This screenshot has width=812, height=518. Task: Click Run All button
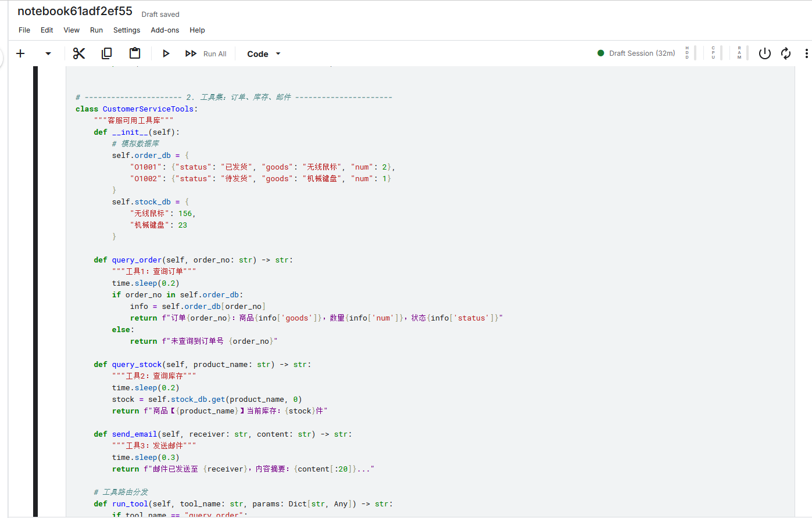coord(206,53)
